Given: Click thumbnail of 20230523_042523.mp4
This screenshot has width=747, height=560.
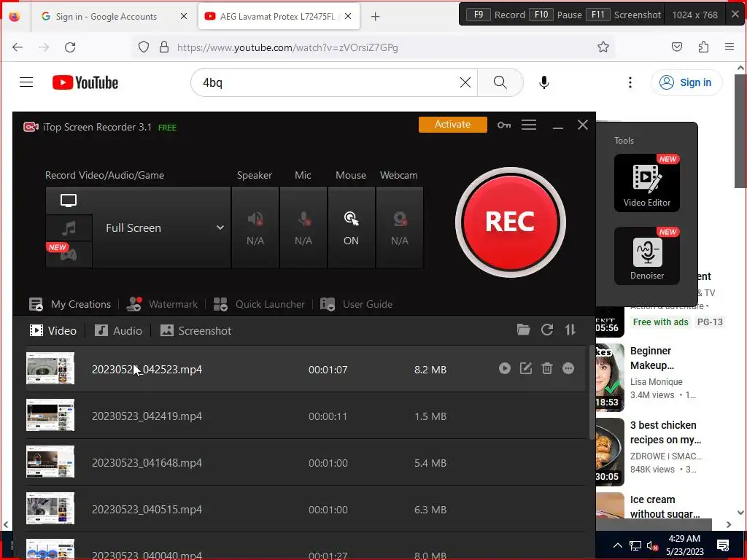Looking at the screenshot, I should coord(50,368).
